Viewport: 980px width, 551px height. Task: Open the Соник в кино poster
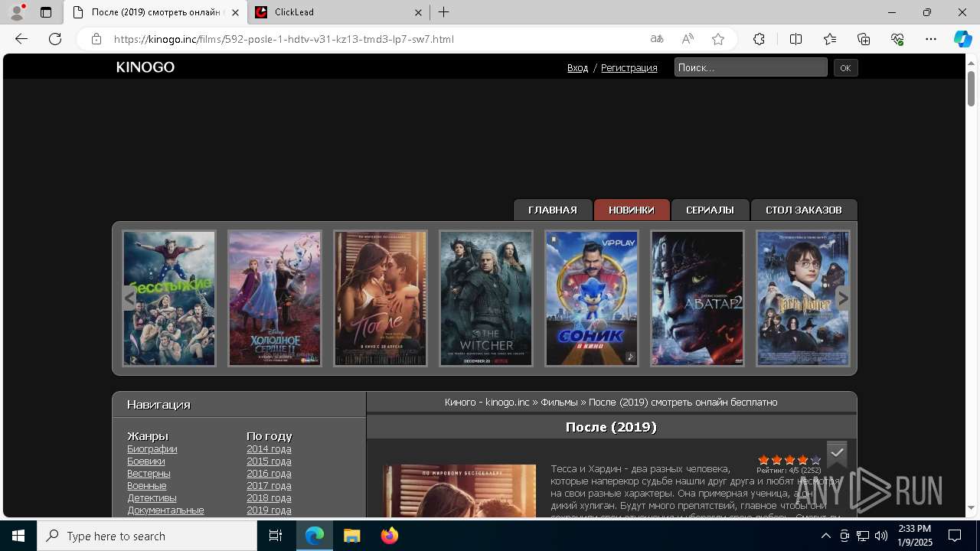[x=592, y=298]
